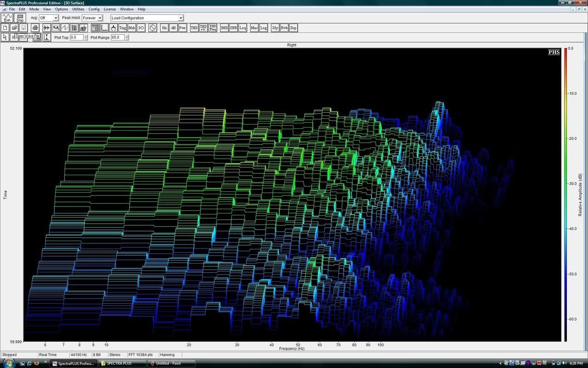The image size is (588, 368).
Task: Click the Mrk marker button
Action: pyautogui.click(x=132, y=28)
